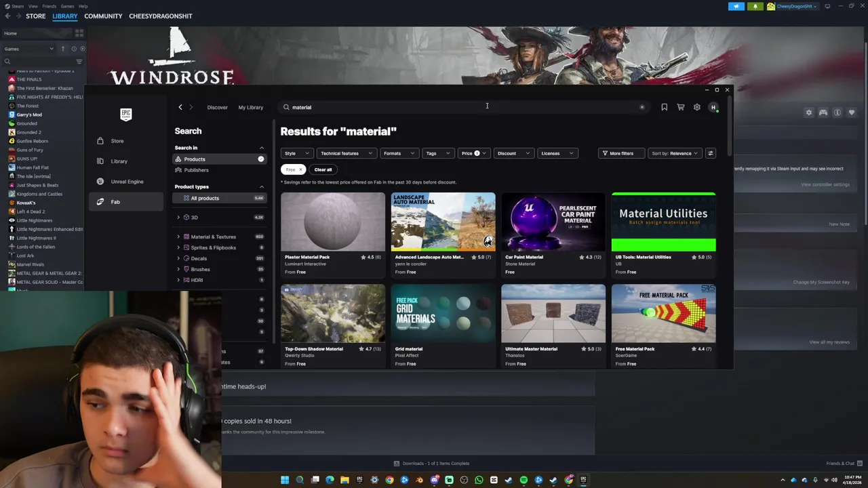Open the Steam notifications bell icon
This screenshot has width=868, height=488.
click(755, 6)
